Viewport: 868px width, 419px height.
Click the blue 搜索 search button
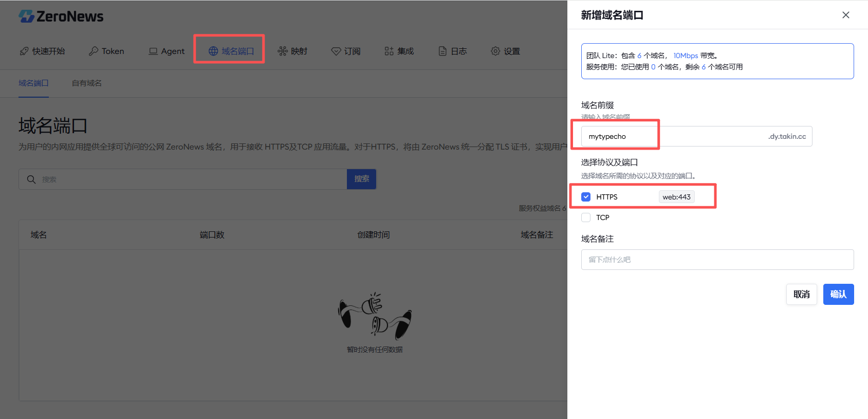[x=361, y=179]
